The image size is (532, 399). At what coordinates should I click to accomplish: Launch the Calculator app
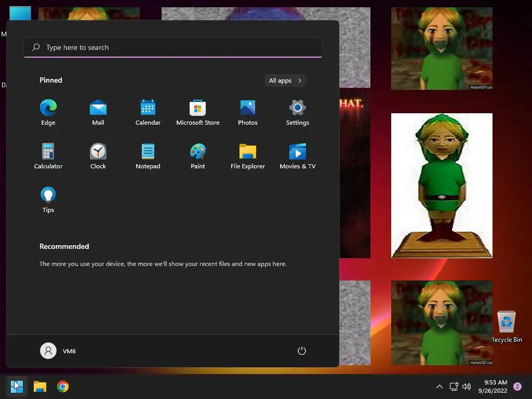(x=48, y=156)
